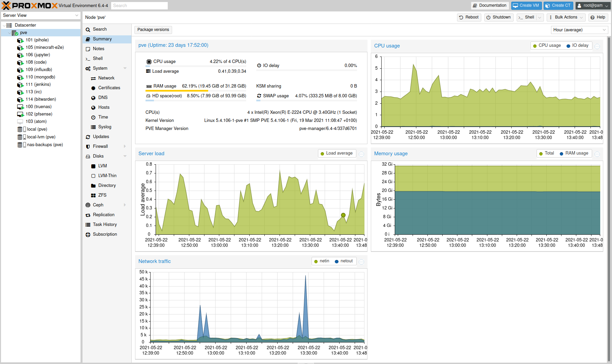Open the Updates refresh icon
The image size is (612, 364).
click(88, 137)
